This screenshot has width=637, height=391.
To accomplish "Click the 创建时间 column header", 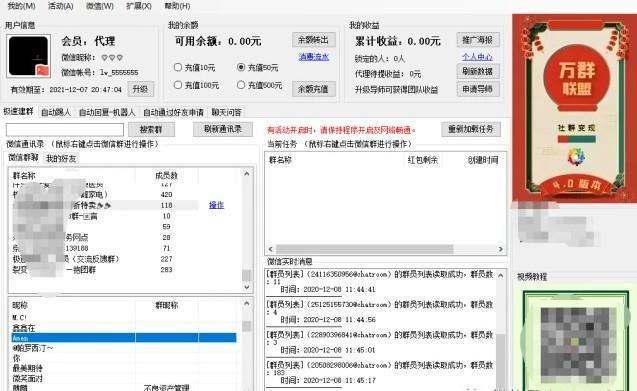I will tap(483, 160).
